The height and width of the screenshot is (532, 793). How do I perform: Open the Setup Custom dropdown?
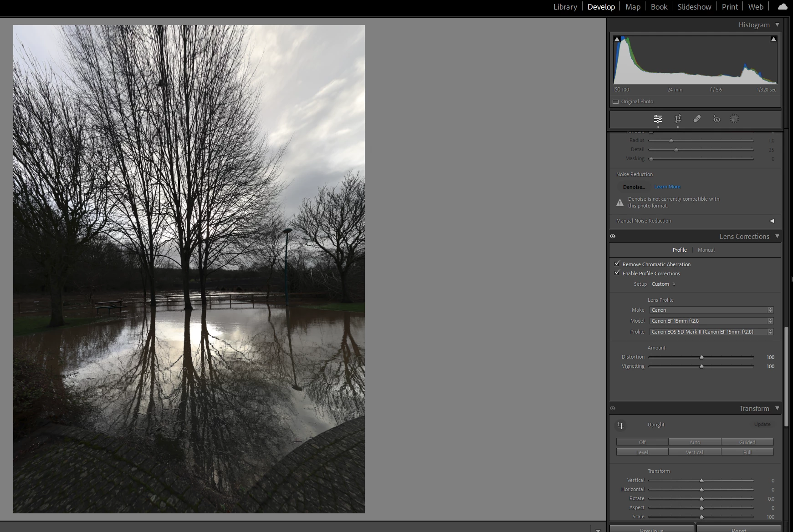(664, 284)
